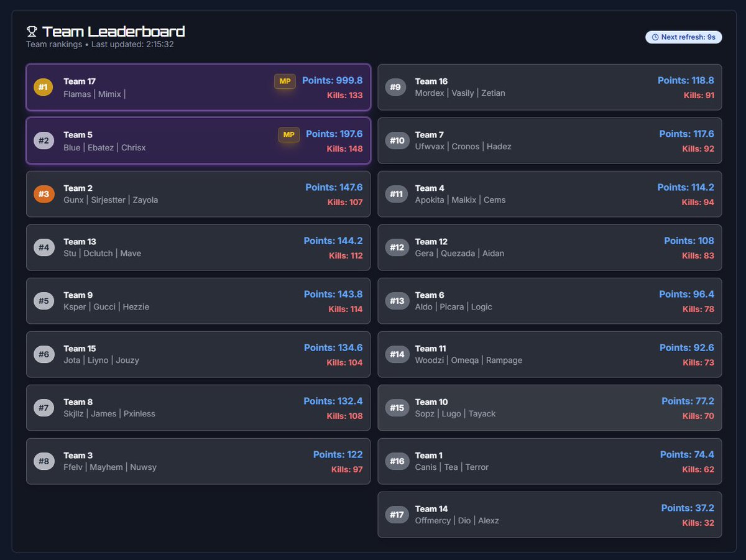Viewport: 746px width, 560px height.
Task: Click the #13 rank badge
Action: [397, 301]
